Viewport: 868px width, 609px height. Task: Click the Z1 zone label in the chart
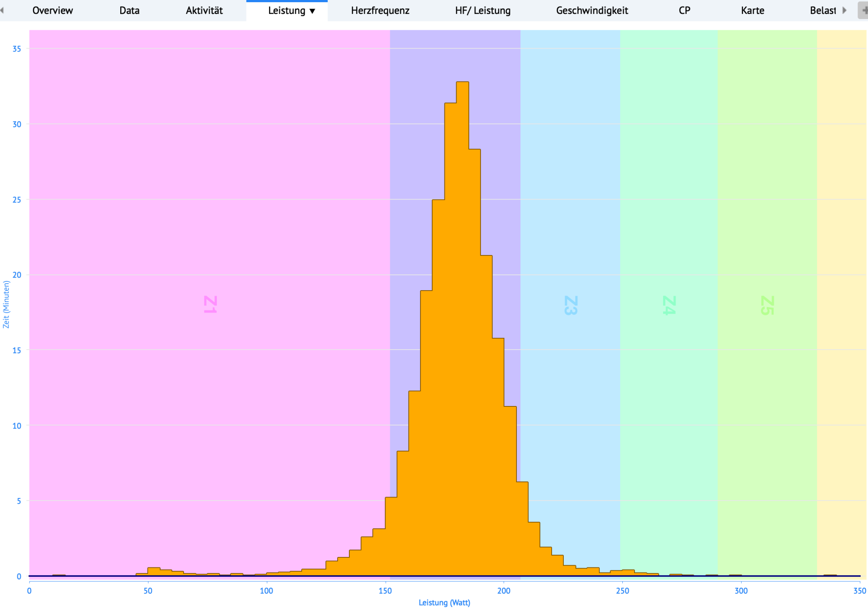pos(210,304)
